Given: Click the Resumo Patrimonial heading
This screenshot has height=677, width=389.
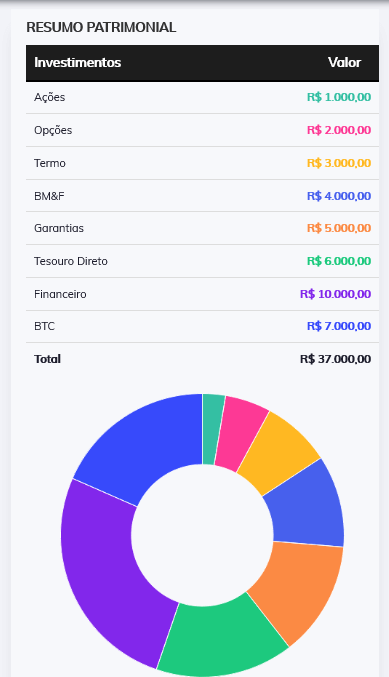Looking at the screenshot, I should pyautogui.click(x=101, y=27).
